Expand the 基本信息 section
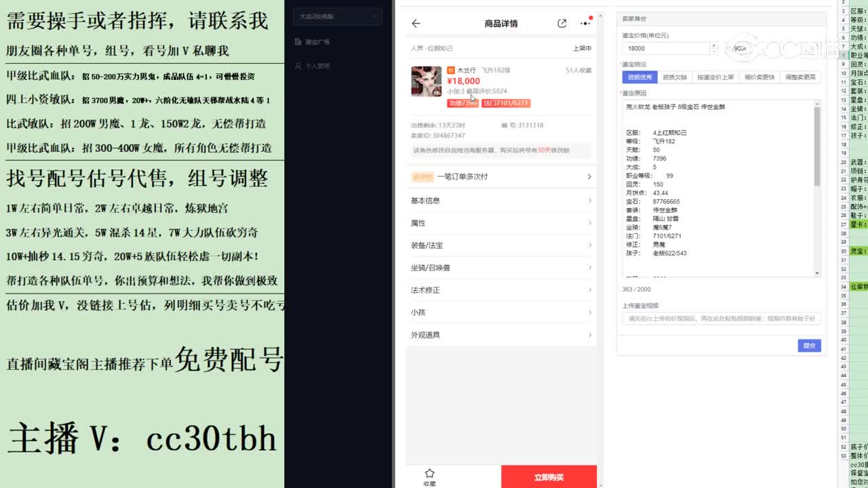The image size is (868, 488). click(x=500, y=201)
